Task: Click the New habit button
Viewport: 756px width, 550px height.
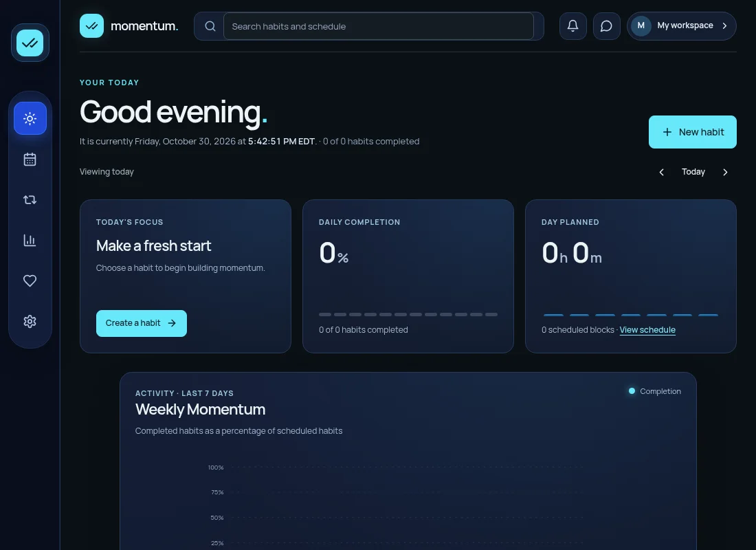Action: tap(692, 132)
